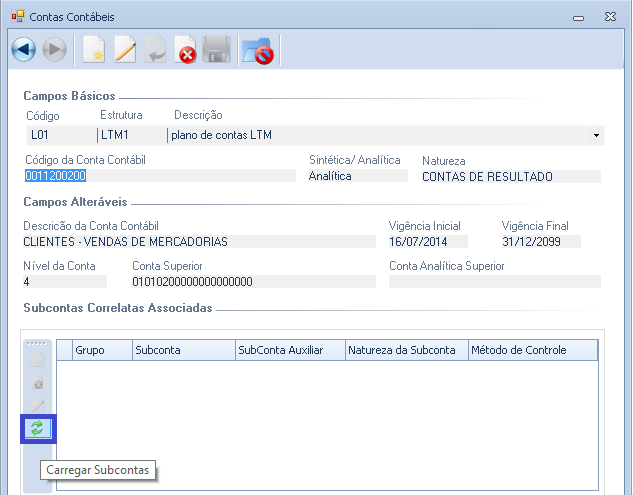Click the grey forward navigation arrow
The image size is (633, 495).
(x=53, y=49)
